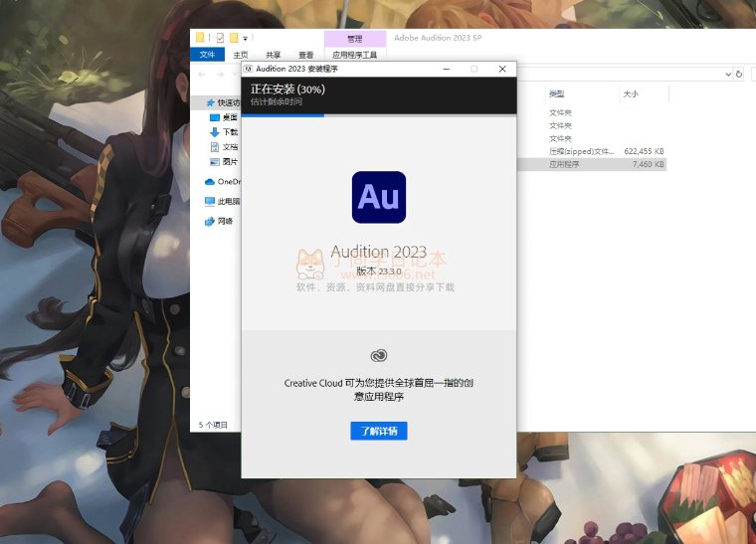
Task: Open the 文件 (File) menu tab
Action: 207,55
